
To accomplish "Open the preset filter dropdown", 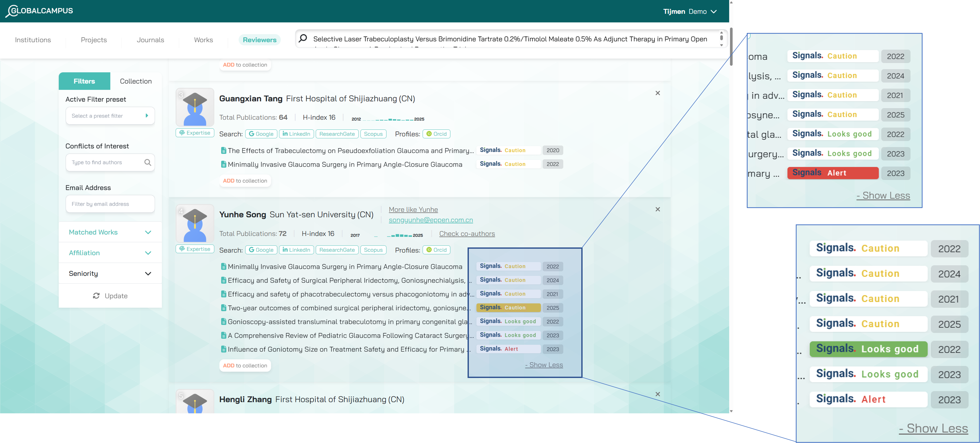I will 110,116.
